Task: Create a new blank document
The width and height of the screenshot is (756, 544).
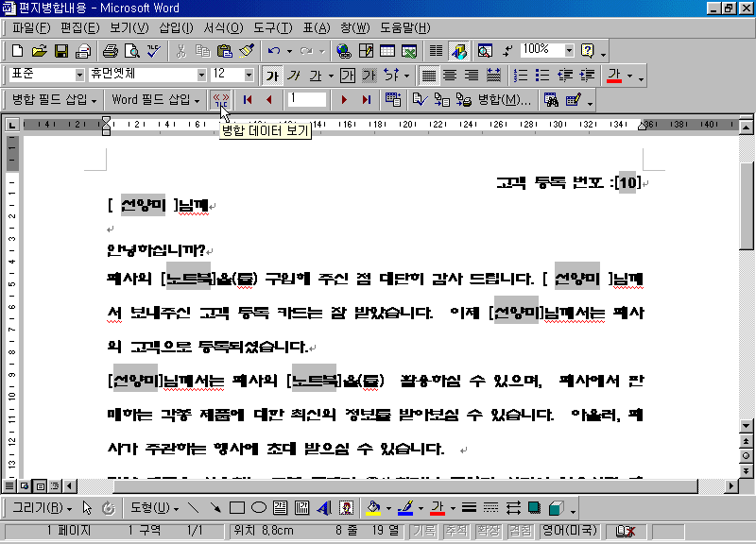Action: [17, 51]
